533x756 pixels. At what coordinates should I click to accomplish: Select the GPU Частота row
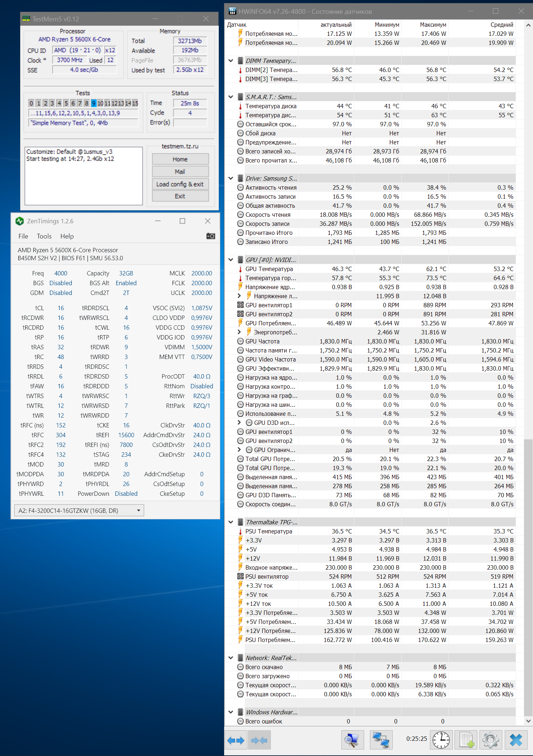pyautogui.click(x=370, y=341)
